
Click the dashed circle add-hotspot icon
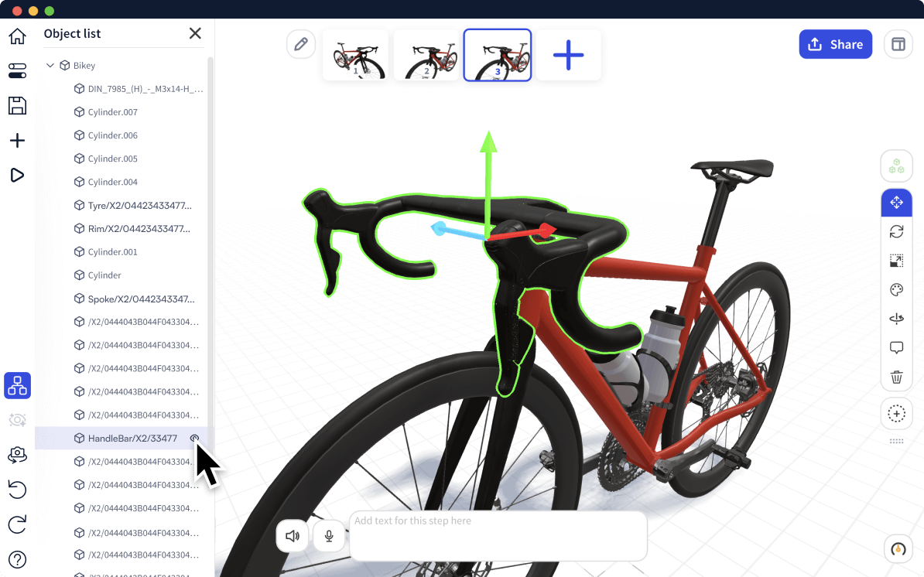[896, 414]
